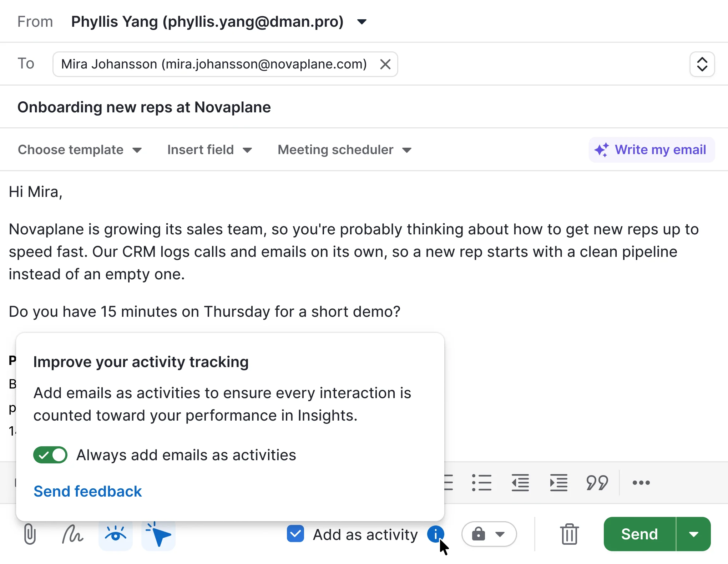Turn off Always add emails as activities

click(x=50, y=455)
